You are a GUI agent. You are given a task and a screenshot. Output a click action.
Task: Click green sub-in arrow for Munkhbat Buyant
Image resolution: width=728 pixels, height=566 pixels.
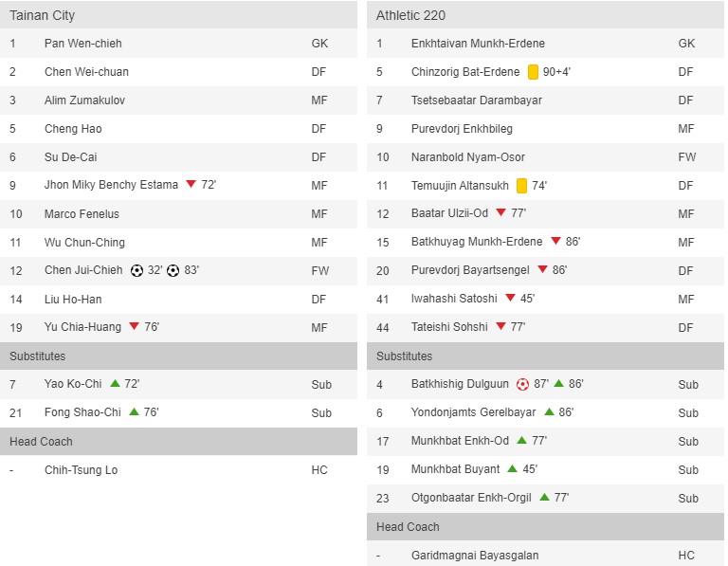coord(512,469)
